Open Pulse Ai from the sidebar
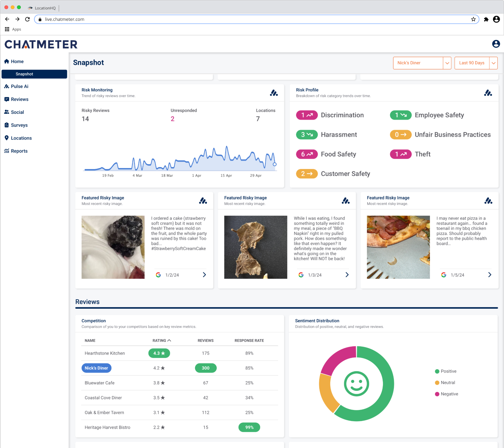Viewport: 504px width, 448px height. click(7, 86)
